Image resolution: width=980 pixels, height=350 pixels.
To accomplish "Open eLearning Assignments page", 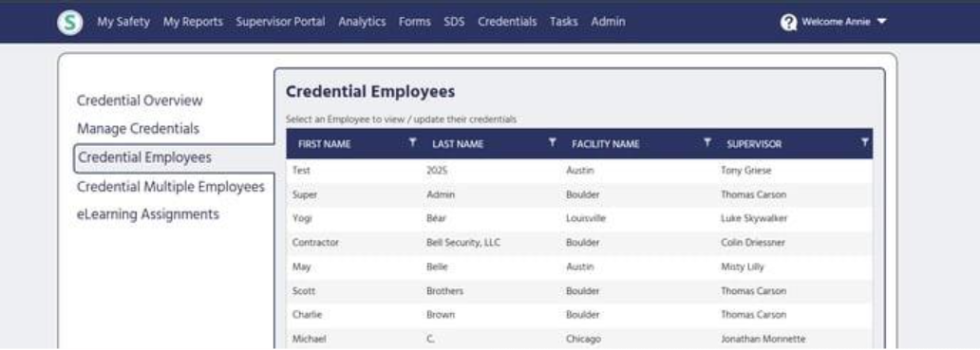I will [148, 214].
